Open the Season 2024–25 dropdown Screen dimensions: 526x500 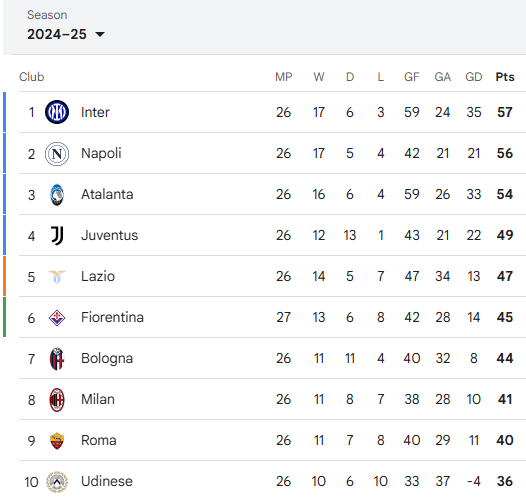pyautogui.click(x=66, y=34)
